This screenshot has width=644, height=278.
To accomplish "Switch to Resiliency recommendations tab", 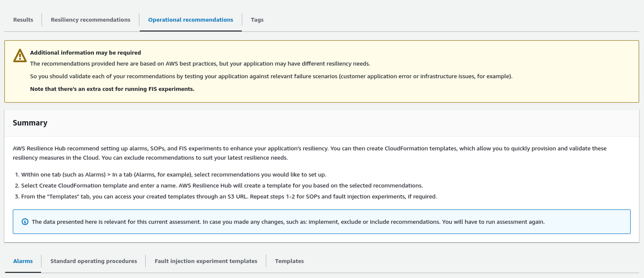I will [x=90, y=20].
